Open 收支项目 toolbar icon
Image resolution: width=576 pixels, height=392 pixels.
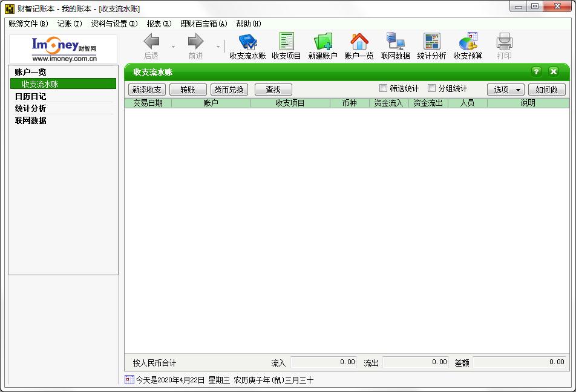pos(287,41)
